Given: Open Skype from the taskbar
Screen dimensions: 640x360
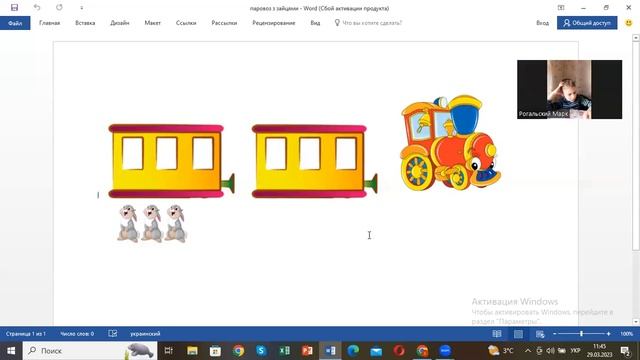Looking at the screenshot, I should pos(261,351).
